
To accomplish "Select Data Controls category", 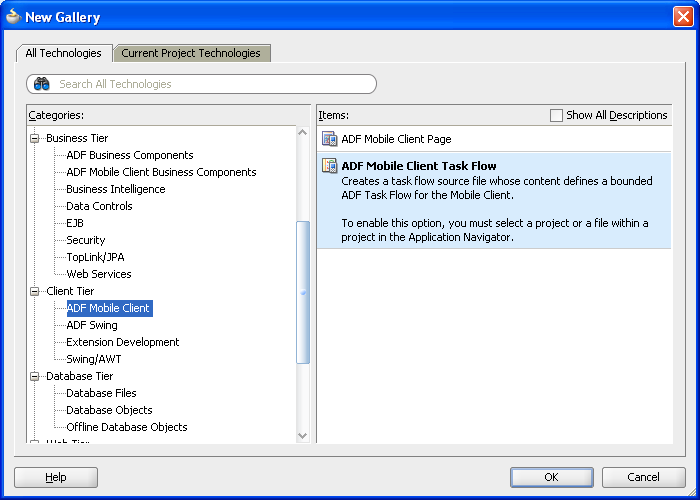I will click(x=99, y=206).
